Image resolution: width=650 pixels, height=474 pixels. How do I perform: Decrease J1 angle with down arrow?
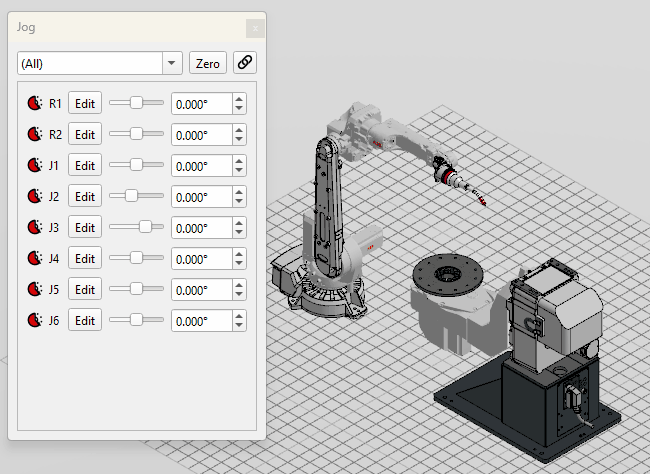click(239, 170)
